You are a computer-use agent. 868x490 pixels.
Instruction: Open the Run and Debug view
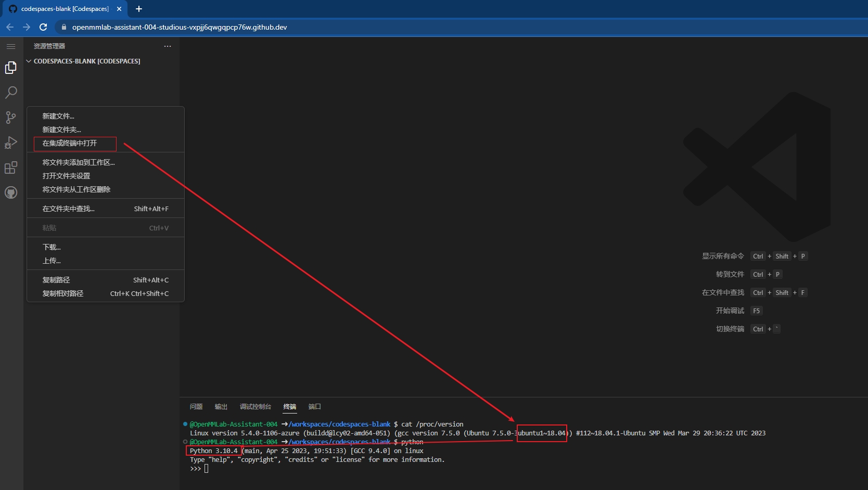11,143
